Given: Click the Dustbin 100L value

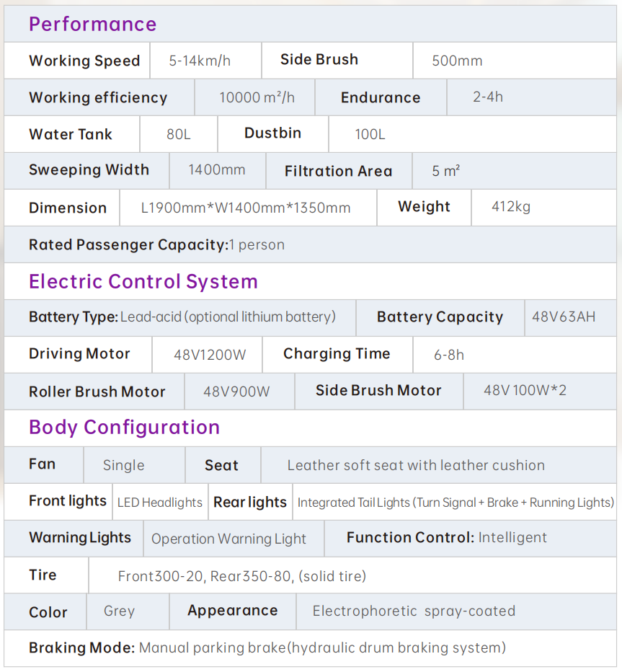Looking at the screenshot, I should pos(370,134).
